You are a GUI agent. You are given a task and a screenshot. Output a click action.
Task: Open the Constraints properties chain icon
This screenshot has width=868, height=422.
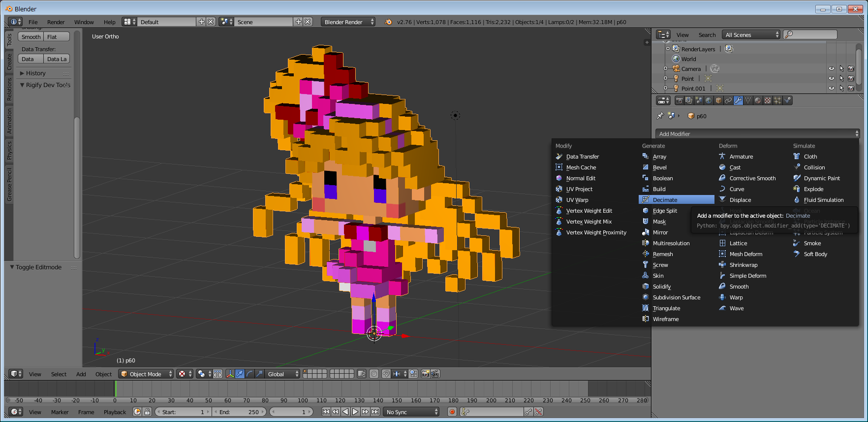728,100
